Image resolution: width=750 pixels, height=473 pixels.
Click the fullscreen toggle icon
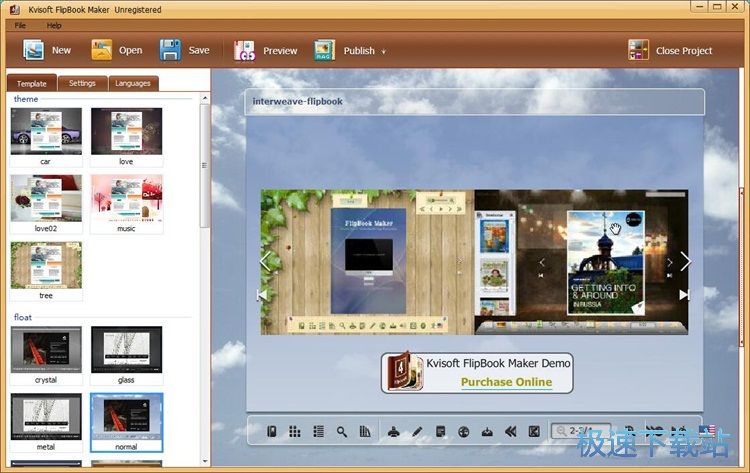click(534, 432)
